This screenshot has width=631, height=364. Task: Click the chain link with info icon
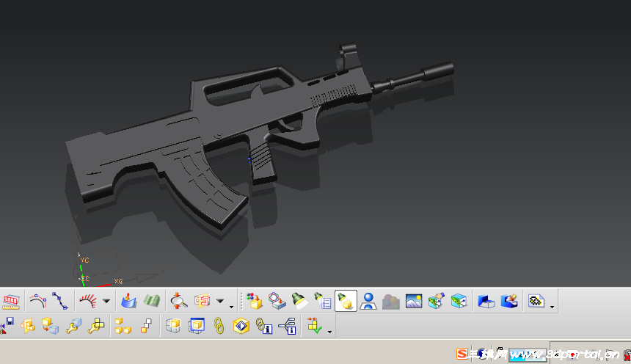point(264,326)
